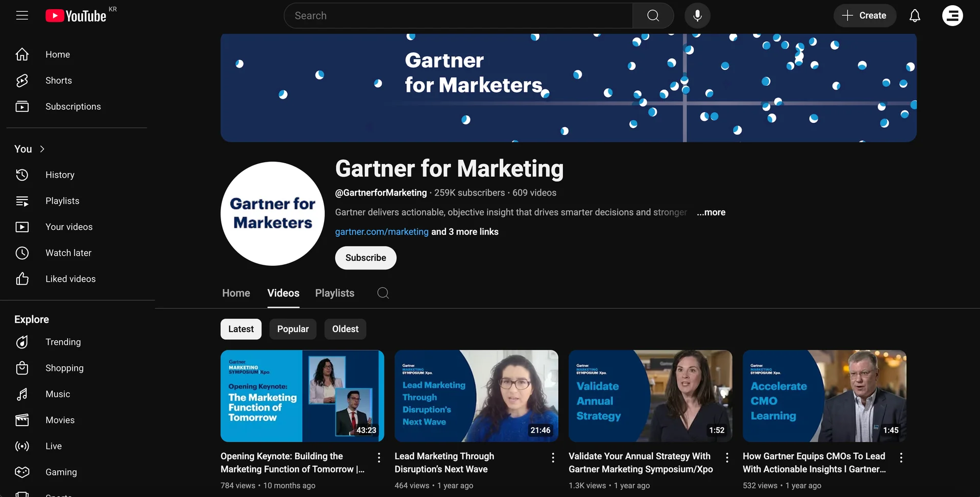The width and height of the screenshot is (980, 497).
Task: Start a voice search
Action: (697, 15)
